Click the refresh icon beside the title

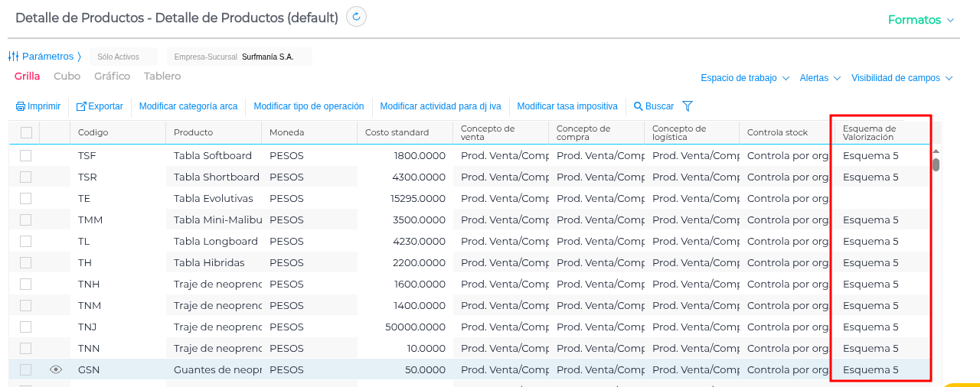point(356,17)
